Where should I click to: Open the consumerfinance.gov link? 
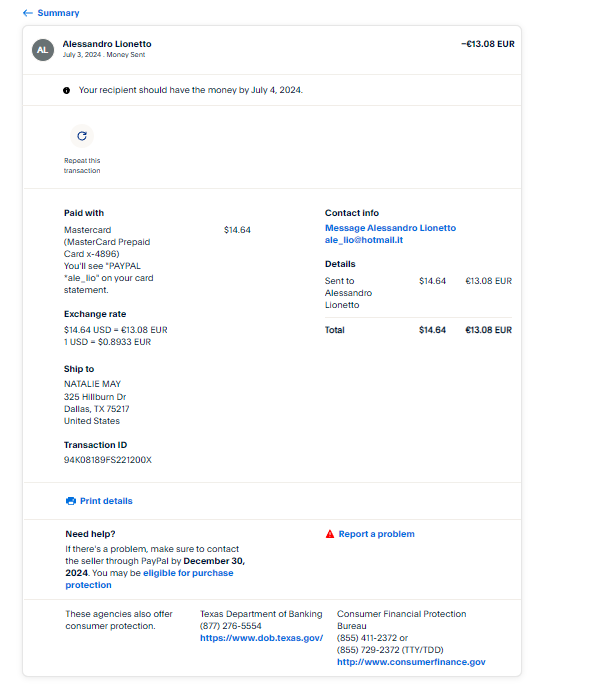[x=411, y=662]
